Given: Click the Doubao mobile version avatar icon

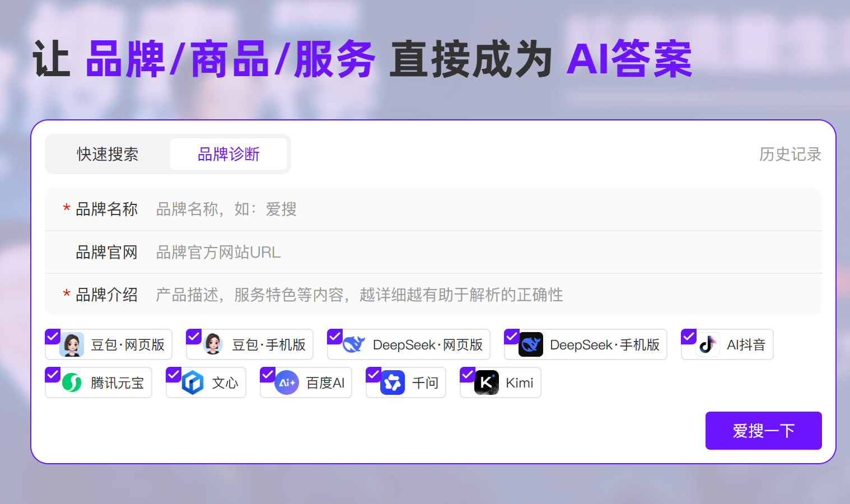Looking at the screenshot, I should 213,345.
